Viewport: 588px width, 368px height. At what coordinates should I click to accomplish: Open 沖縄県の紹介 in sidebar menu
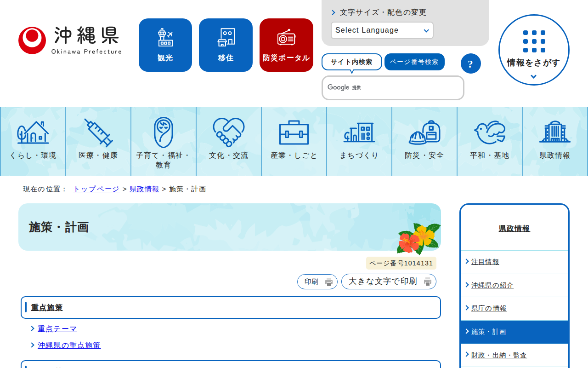pyautogui.click(x=492, y=286)
